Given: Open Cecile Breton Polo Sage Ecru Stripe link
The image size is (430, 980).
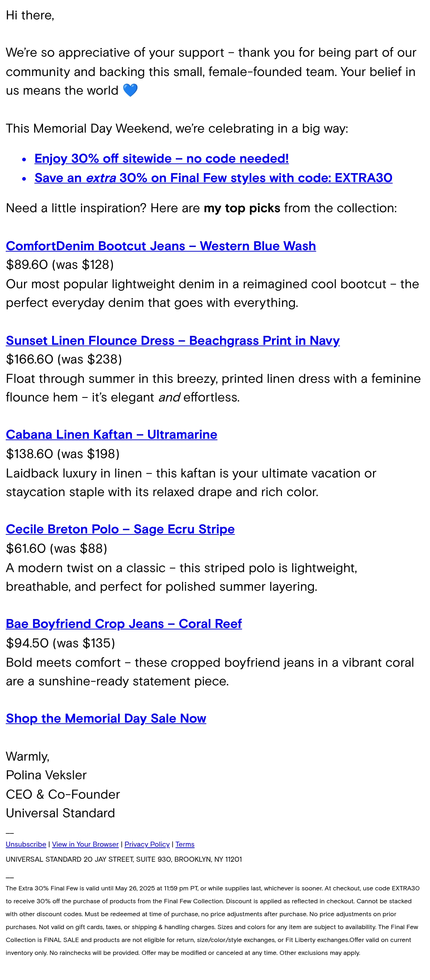Looking at the screenshot, I should 120,529.
